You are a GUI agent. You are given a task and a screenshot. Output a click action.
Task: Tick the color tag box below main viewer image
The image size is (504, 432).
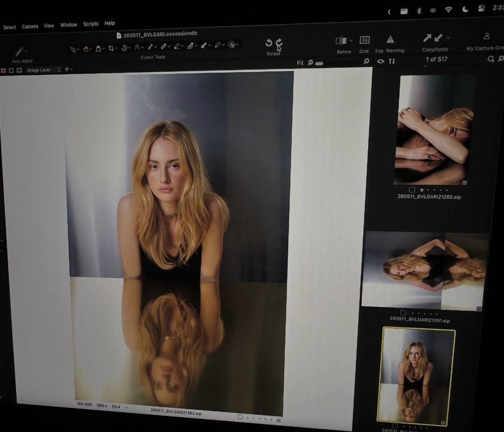point(240,417)
